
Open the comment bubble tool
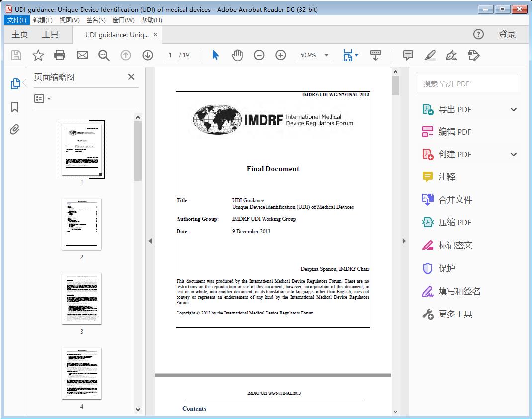pos(408,55)
